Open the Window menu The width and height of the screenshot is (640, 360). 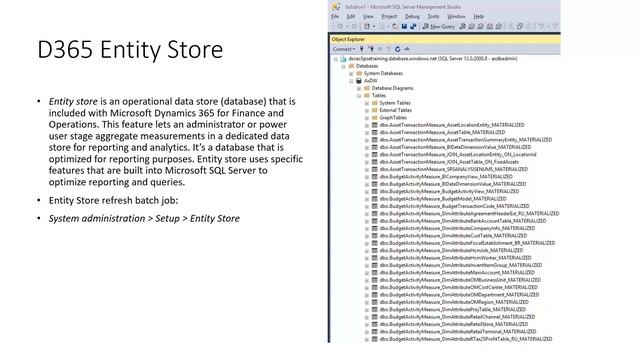click(456, 16)
